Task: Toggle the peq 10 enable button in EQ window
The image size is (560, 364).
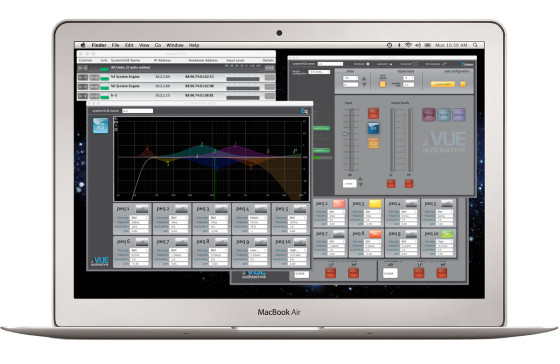Action: point(300,242)
